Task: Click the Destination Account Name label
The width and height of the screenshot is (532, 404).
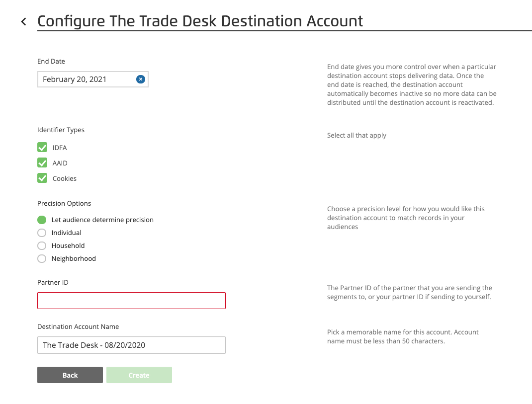Action: (78, 326)
